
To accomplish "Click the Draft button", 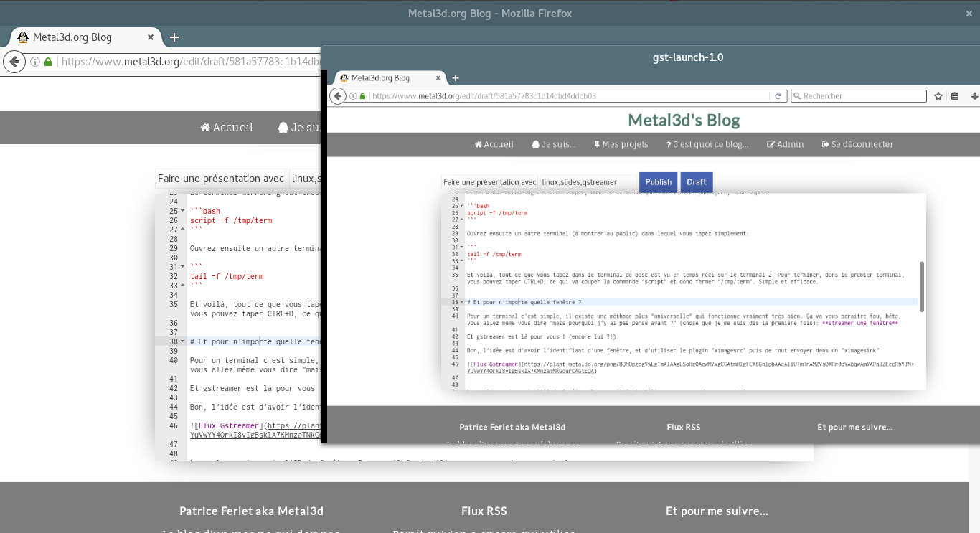I will click(697, 182).
